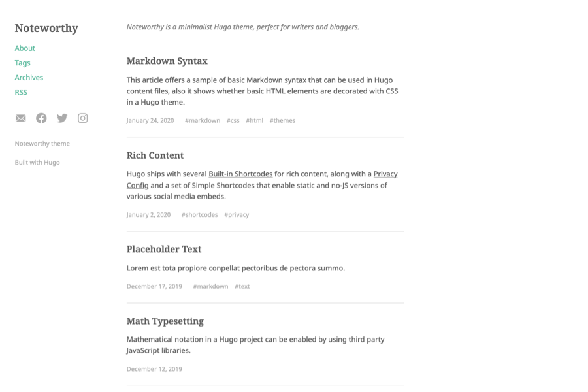Open the Facebook social icon
This screenshot has width=588, height=392.
pos(41,118)
